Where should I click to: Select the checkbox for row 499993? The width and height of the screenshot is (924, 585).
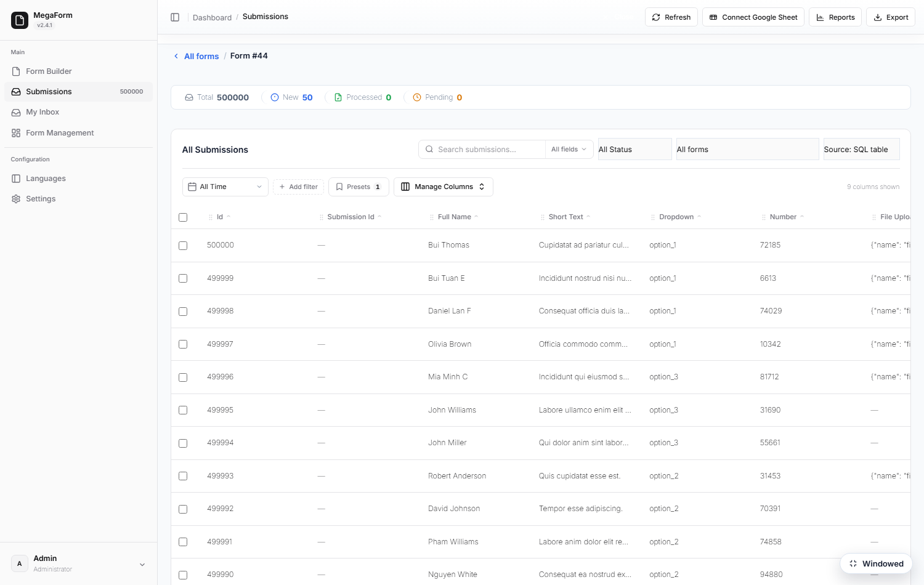point(183,476)
